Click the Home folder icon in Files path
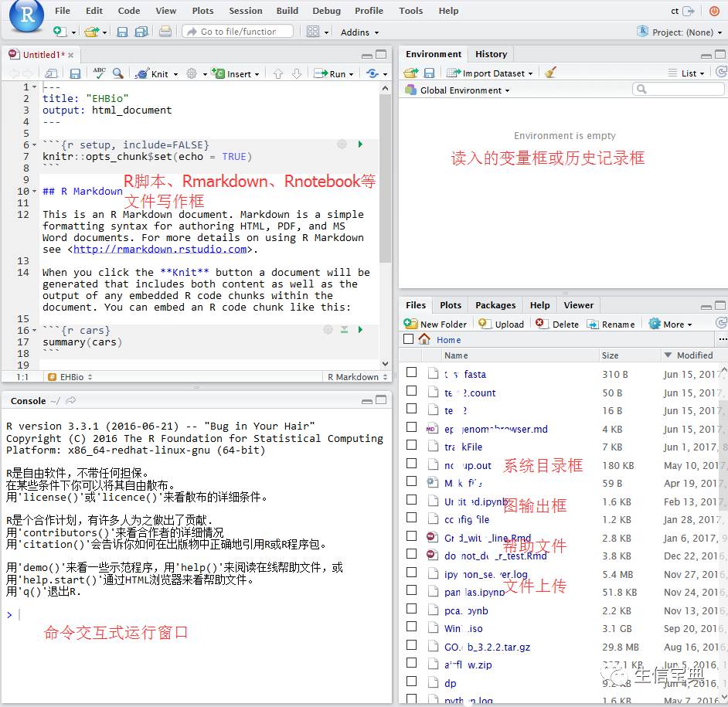This screenshot has width=728, height=707. 424,339
